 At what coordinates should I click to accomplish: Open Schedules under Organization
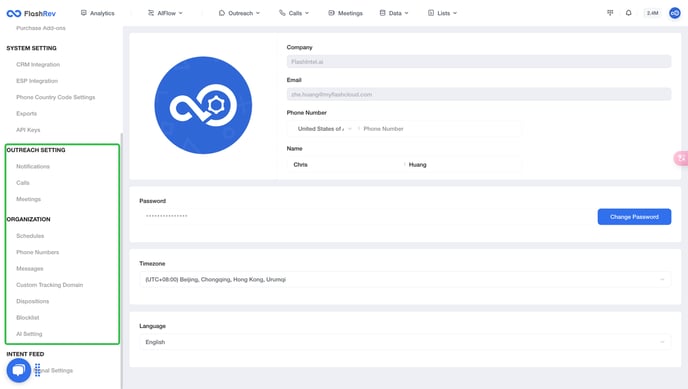click(30, 236)
